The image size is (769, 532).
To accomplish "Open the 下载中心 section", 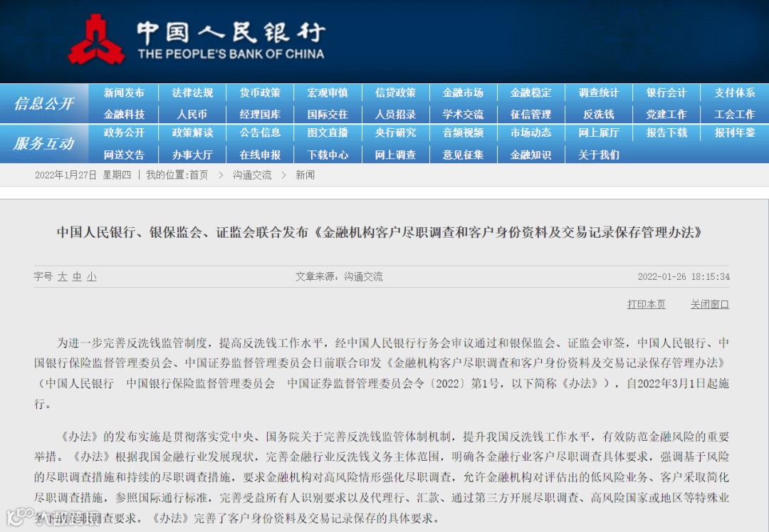I will point(328,155).
